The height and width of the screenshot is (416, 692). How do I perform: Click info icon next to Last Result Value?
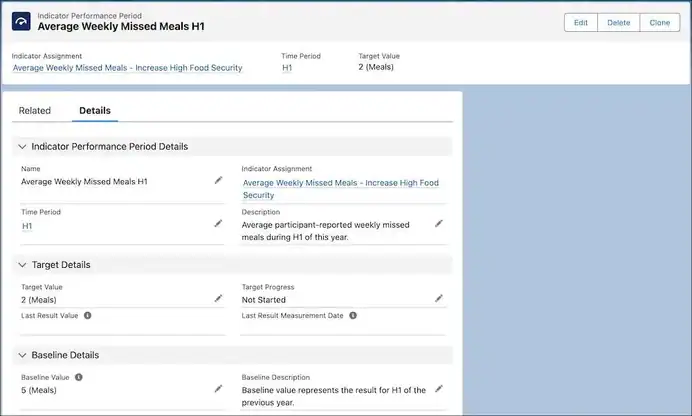[x=87, y=315]
